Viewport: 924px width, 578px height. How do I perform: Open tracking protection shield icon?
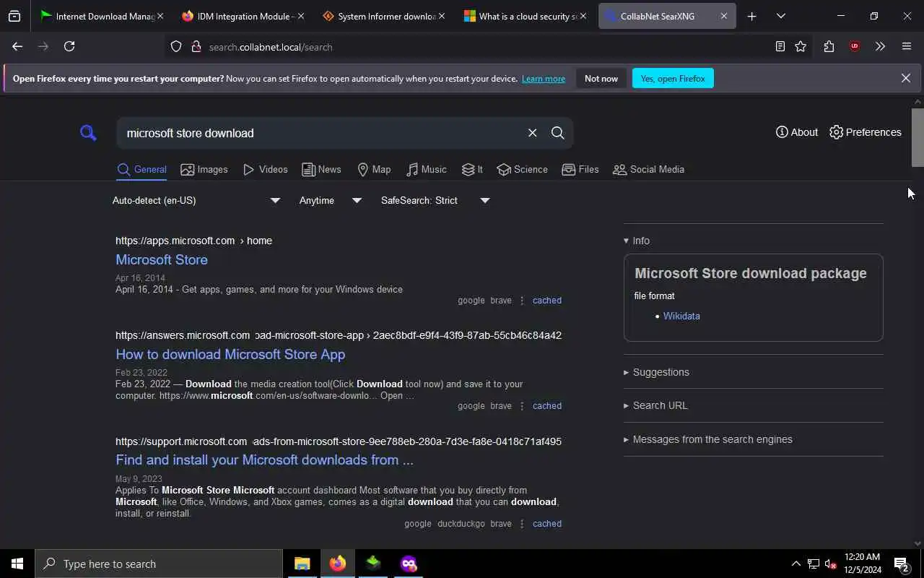[176, 47]
